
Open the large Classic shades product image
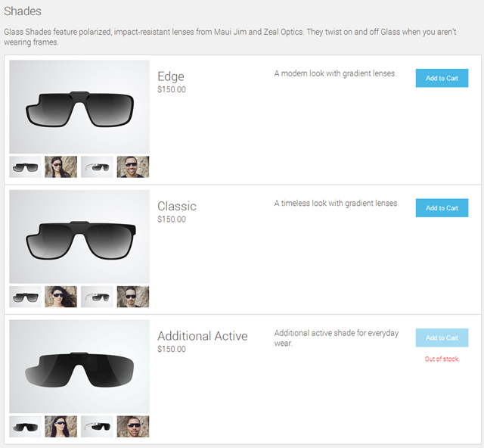[x=79, y=236]
